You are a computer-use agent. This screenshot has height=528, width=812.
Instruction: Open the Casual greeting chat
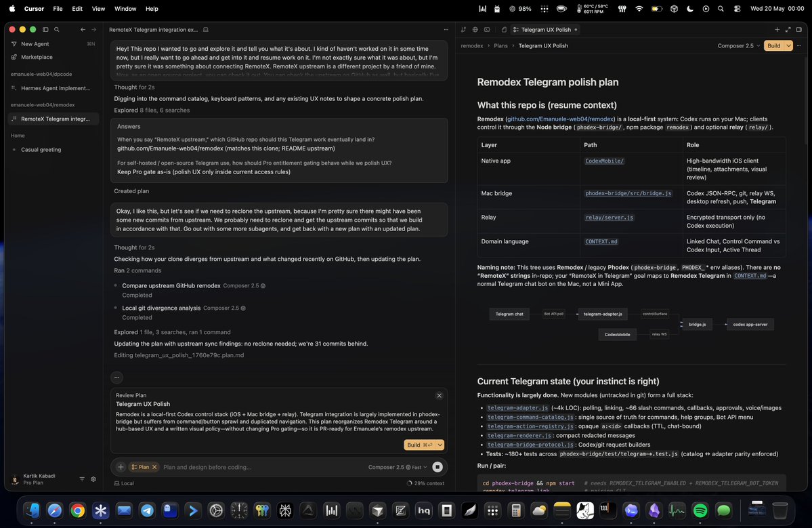tap(54, 150)
